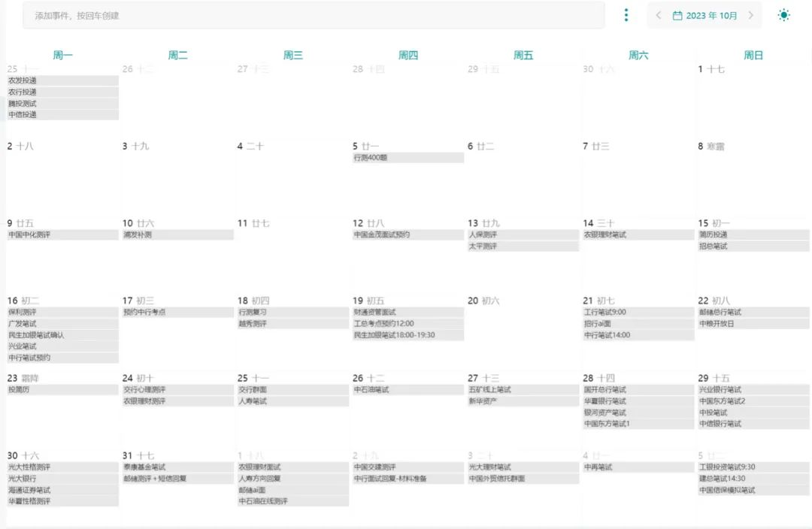
Task: Go to next month with right chevron
Action: pyautogui.click(x=750, y=15)
